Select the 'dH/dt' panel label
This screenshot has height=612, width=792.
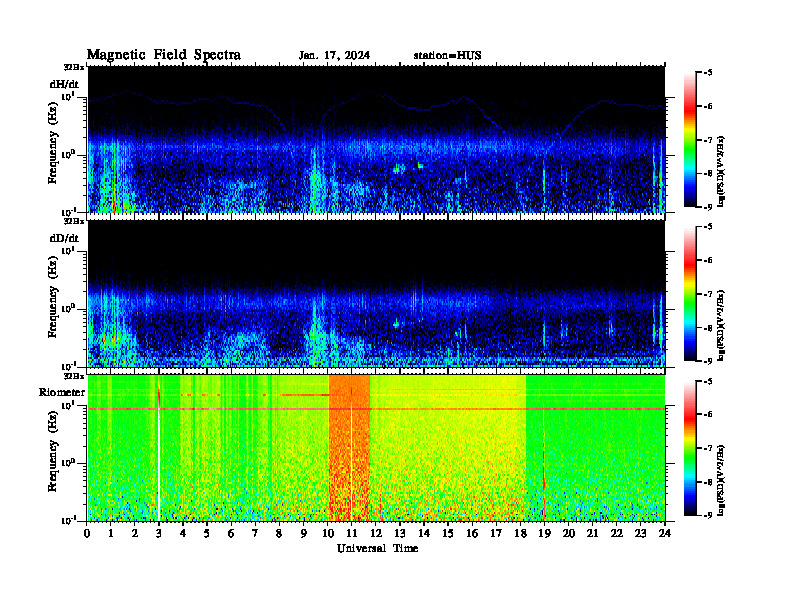64,84
